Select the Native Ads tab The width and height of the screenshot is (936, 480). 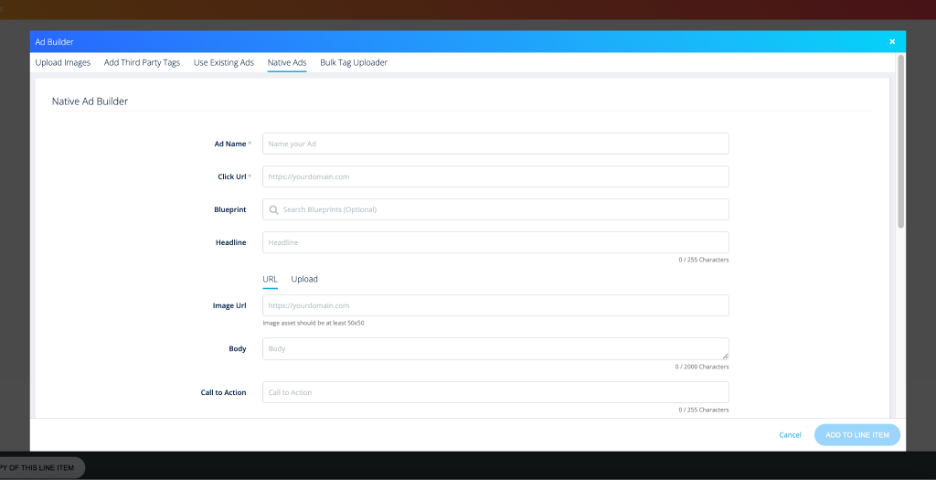point(287,63)
